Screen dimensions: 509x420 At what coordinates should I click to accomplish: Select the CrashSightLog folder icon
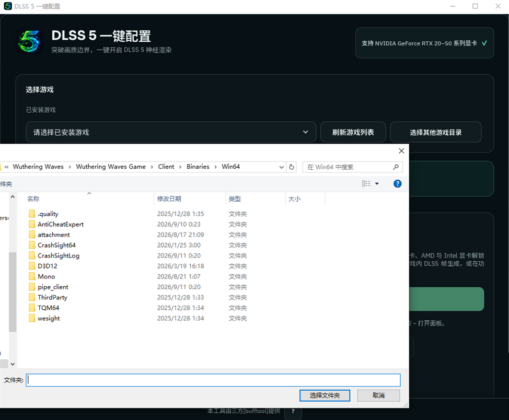click(x=32, y=255)
